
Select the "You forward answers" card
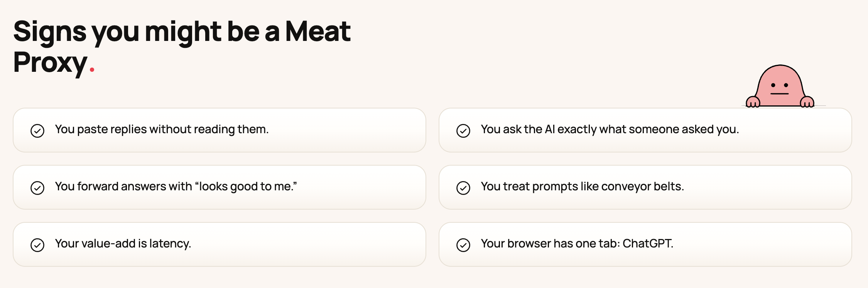220,187
